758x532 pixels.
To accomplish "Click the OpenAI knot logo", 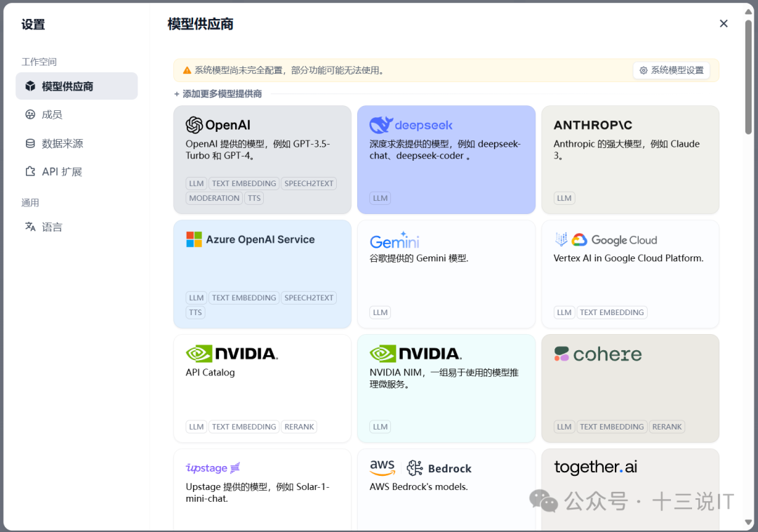I will pos(194,125).
